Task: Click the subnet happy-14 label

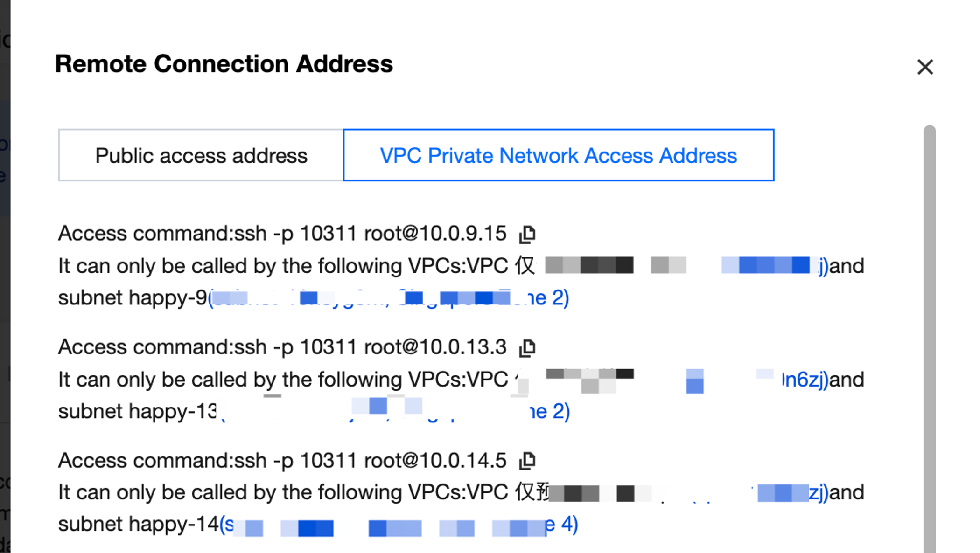Action: point(138,525)
